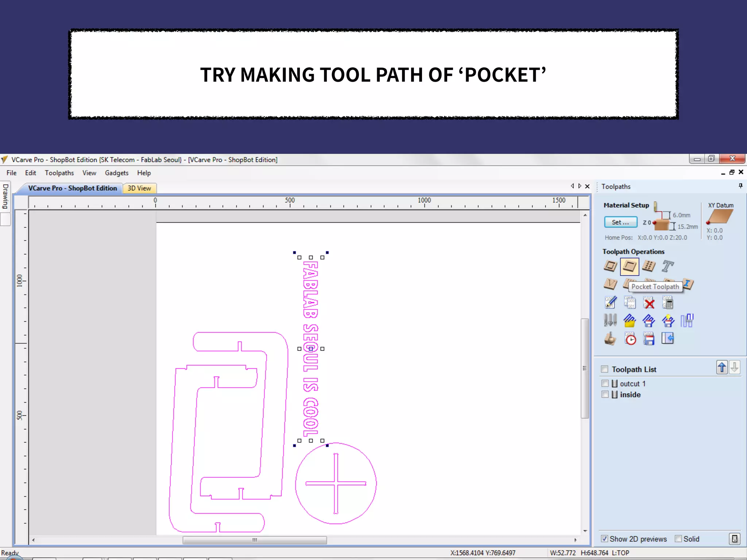Open the Preview Toolpaths icon

[x=610, y=339]
